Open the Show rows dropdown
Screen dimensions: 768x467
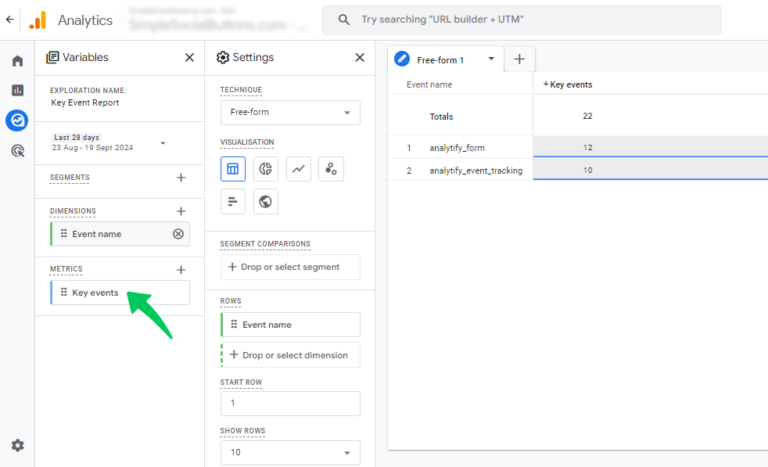290,452
